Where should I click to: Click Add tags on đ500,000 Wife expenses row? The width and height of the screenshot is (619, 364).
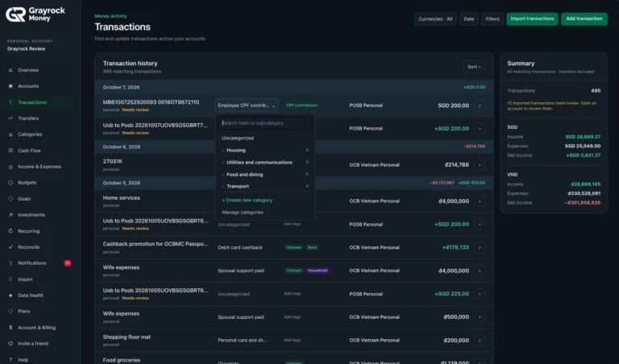pos(292,316)
